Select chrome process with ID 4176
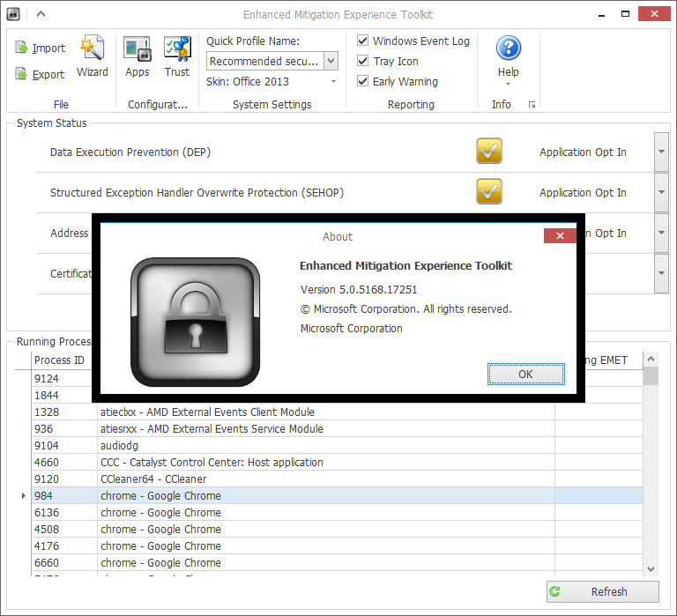Screen dimensions: 677x616 (337, 546)
